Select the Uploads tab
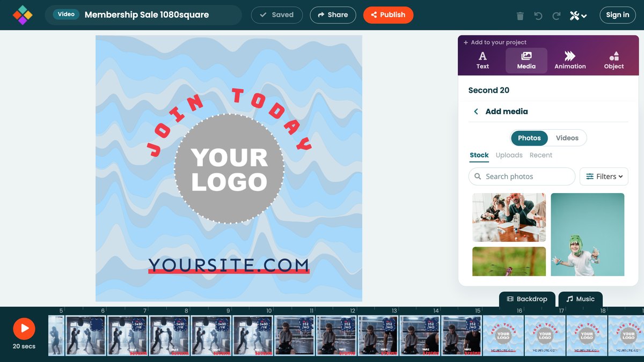 pyautogui.click(x=509, y=155)
